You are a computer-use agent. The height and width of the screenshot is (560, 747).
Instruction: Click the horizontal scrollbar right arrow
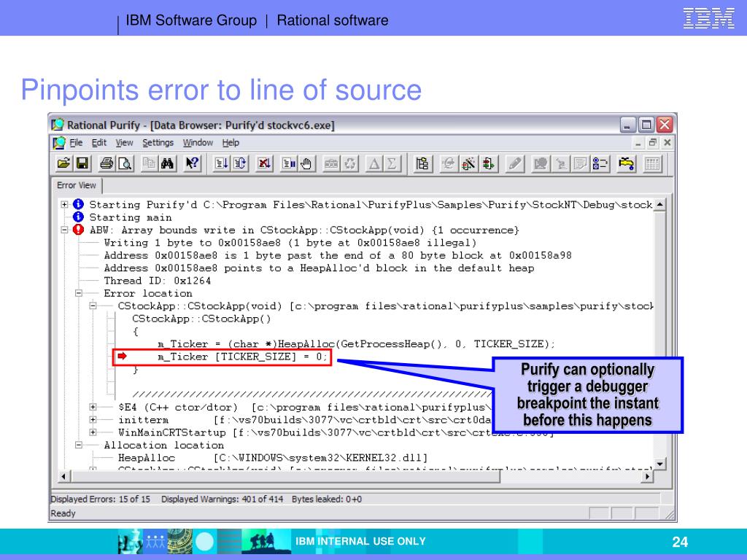647,476
